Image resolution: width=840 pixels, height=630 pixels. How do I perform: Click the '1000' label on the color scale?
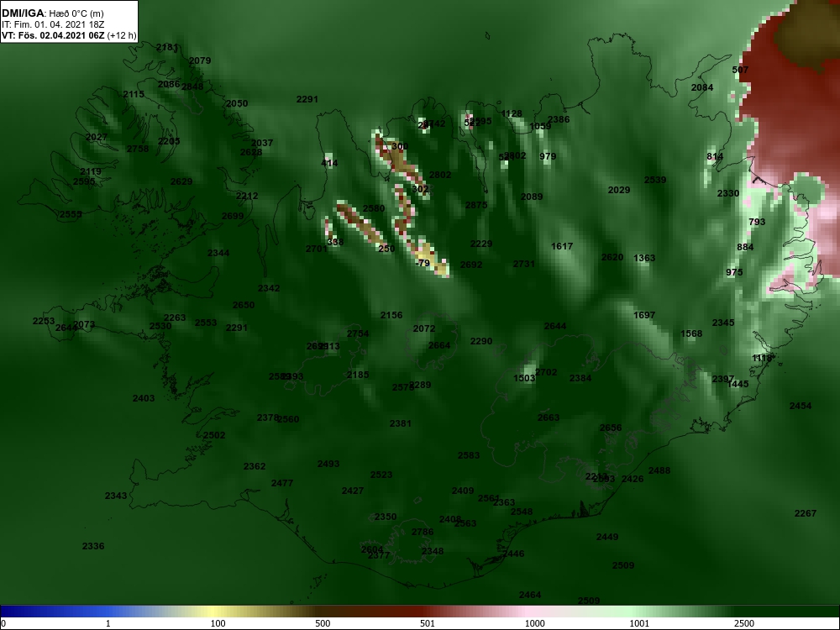point(534,623)
